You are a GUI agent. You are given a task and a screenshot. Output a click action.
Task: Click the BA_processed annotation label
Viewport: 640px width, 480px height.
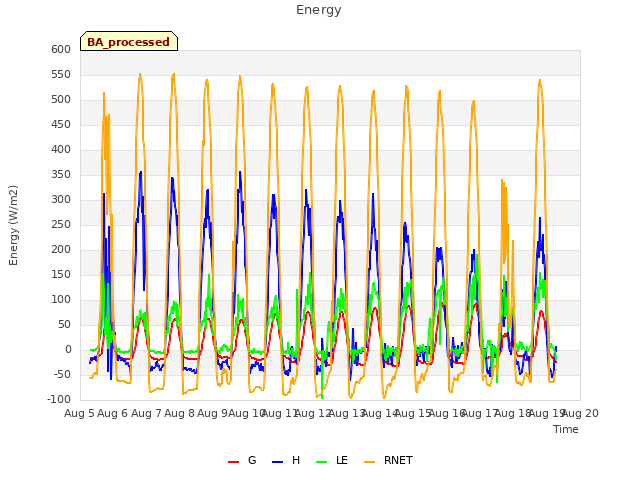129,42
